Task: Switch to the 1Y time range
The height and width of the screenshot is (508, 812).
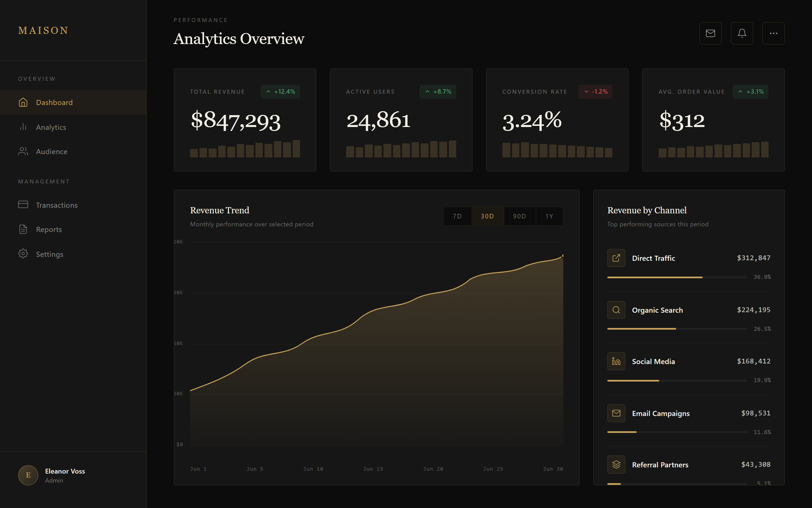Action: (x=549, y=216)
